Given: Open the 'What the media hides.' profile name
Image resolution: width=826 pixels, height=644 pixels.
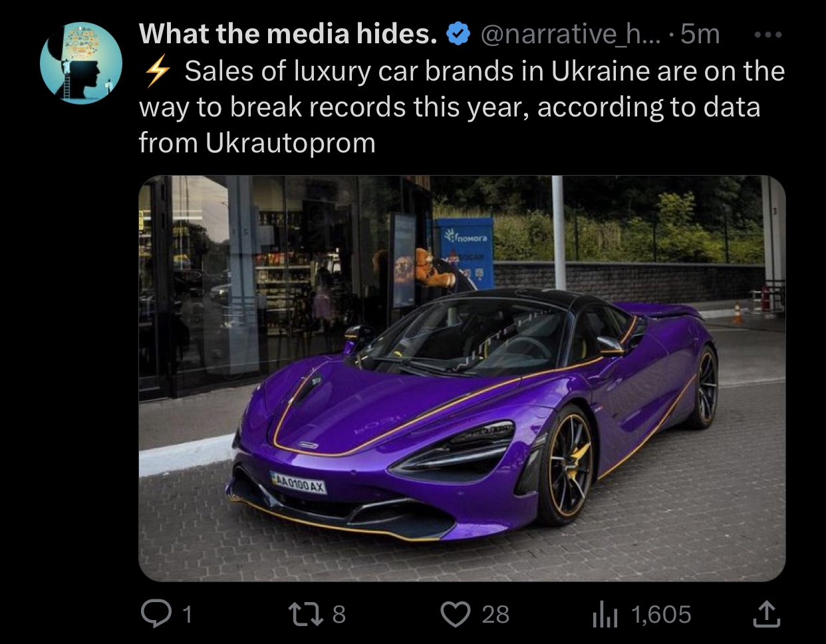Looking at the screenshot, I should [x=288, y=33].
